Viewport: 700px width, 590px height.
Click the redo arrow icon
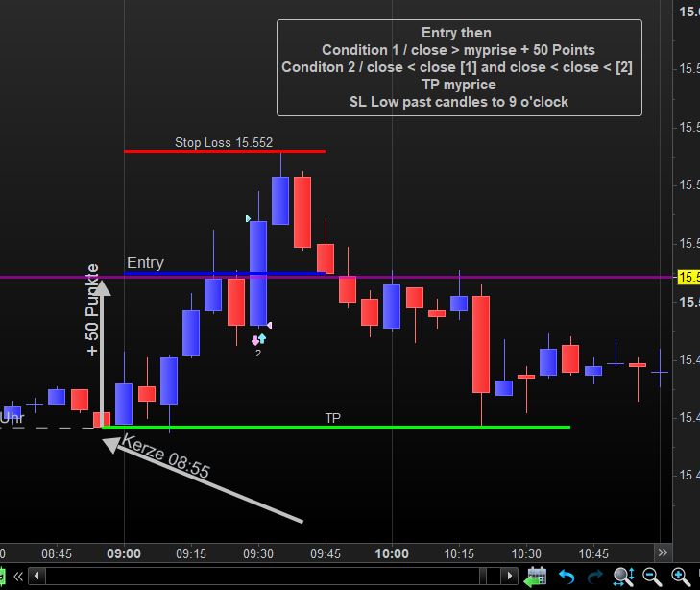pos(595,577)
